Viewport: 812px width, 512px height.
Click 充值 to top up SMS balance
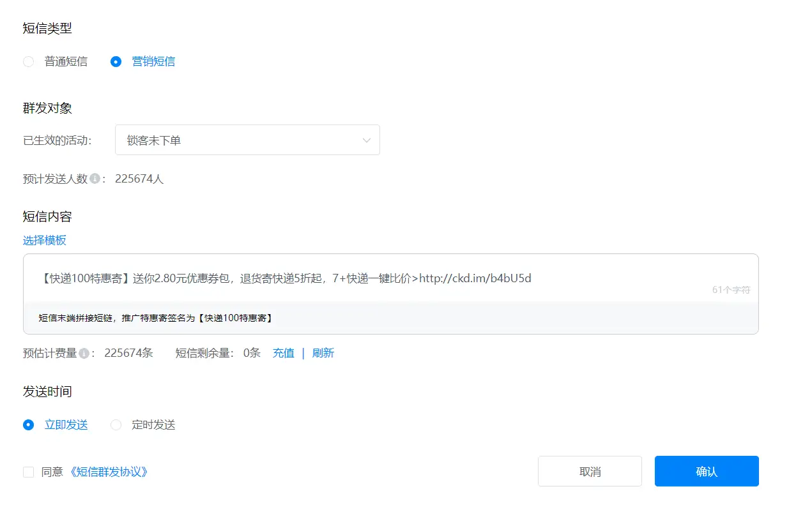(x=283, y=354)
